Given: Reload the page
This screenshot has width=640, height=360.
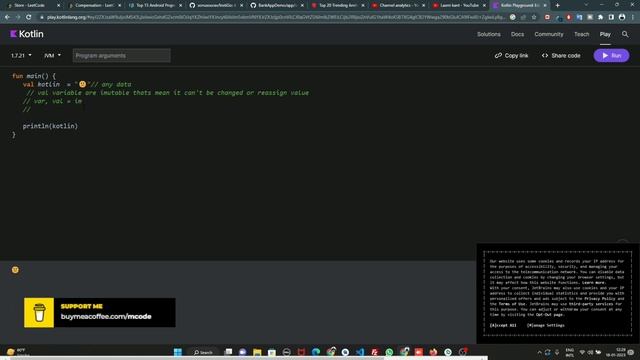Looking at the screenshot, I should pyautogui.click(x=28, y=17).
